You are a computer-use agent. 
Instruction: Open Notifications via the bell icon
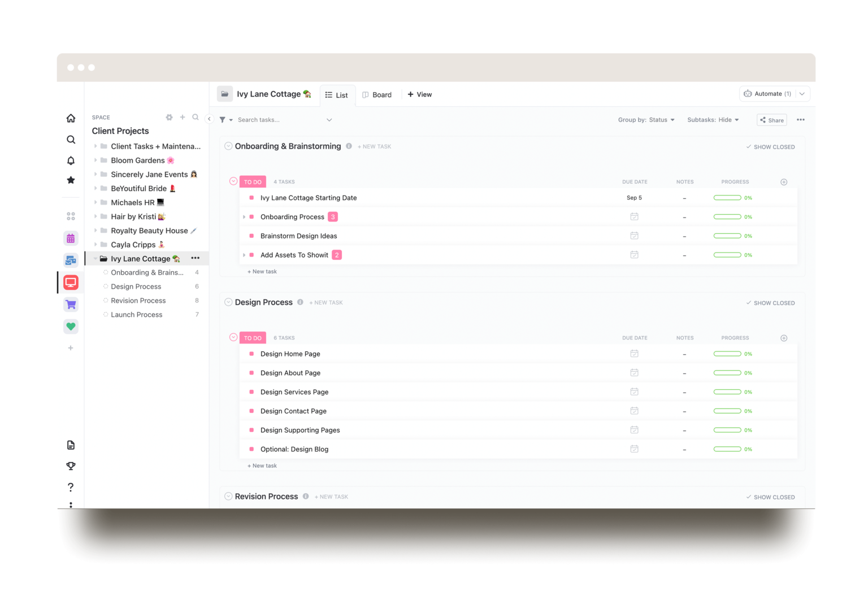tap(71, 160)
